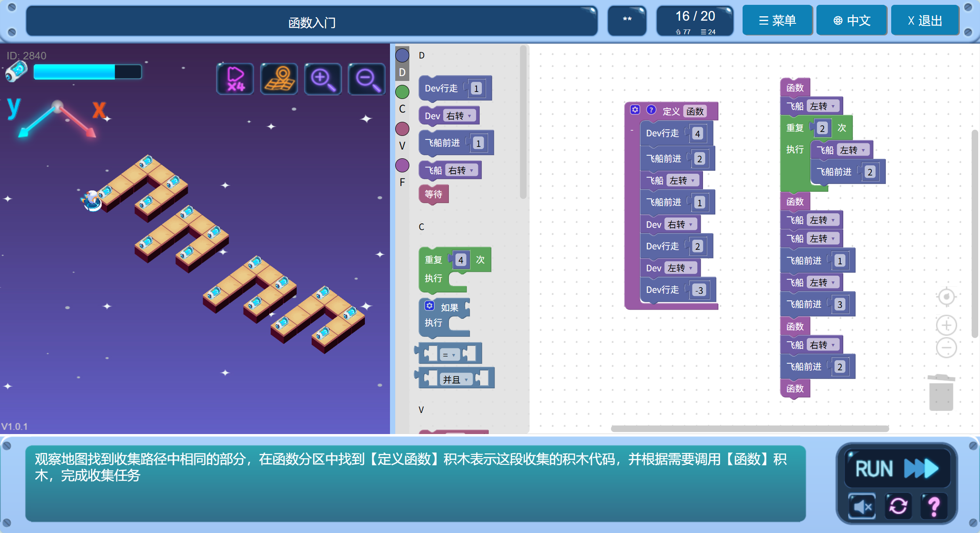This screenshot has height=533, width=980.
Task: Click the 退出 exit button
Action: click(x=925, y=20)
